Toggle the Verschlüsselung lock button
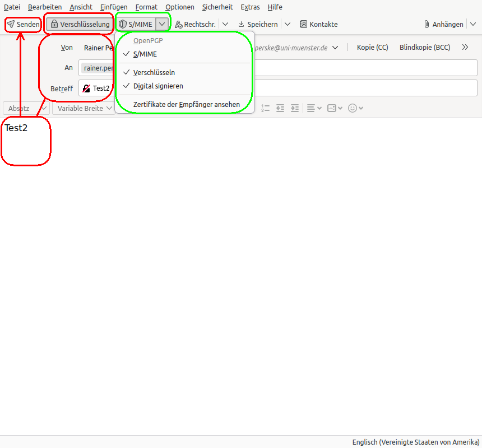This screenshot has height=448, width=482. tap(79, 24)
